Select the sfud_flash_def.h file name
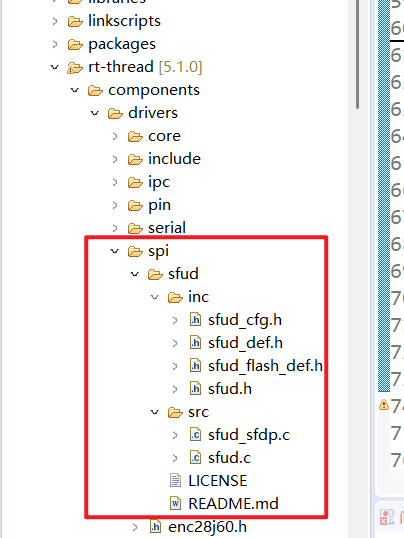The width and height of the screenshot is (404, 538). pyautogui.click(x=265, y=366)
